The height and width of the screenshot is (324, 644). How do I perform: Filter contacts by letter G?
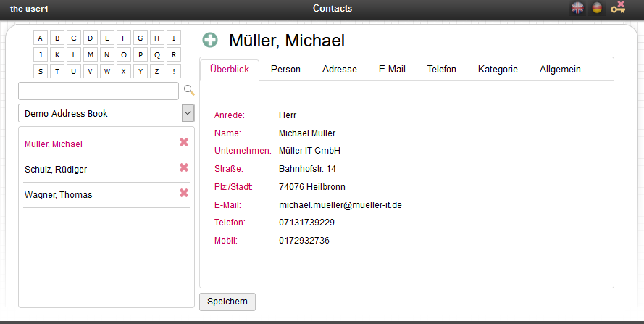tap(141, 38)
